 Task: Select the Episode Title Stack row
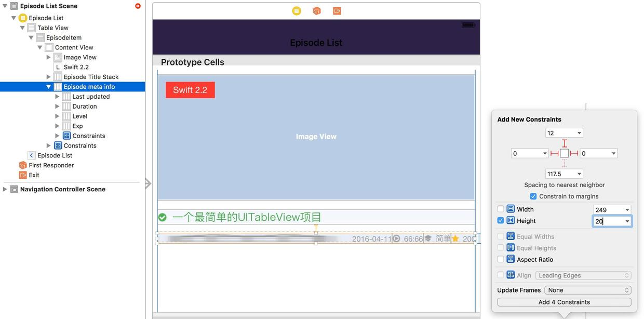pos(73,77)
